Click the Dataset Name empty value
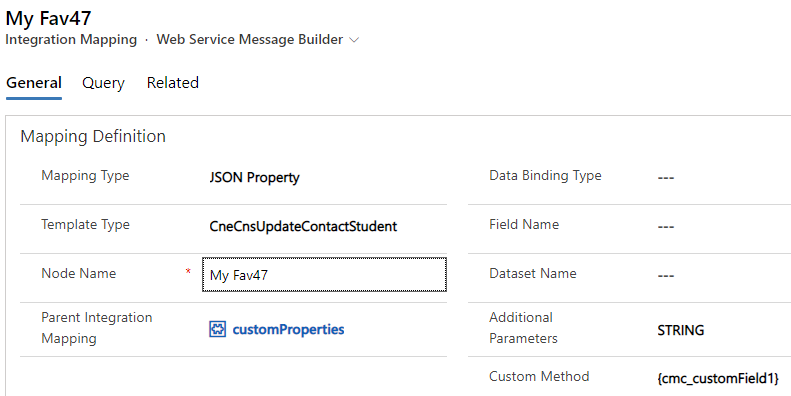The image size is (791, 396). (x=666, y=275)
